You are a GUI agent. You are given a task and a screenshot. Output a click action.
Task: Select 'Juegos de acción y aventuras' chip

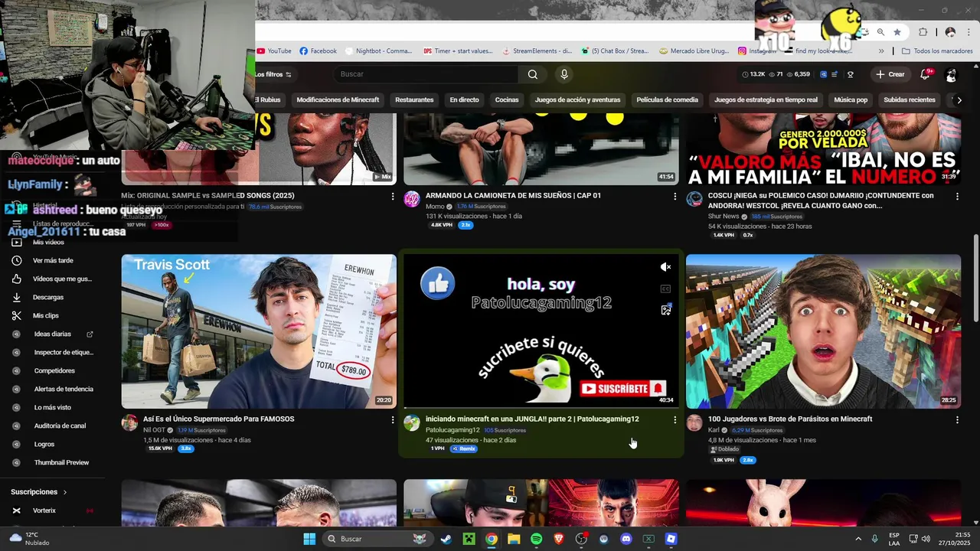point(577,99)
